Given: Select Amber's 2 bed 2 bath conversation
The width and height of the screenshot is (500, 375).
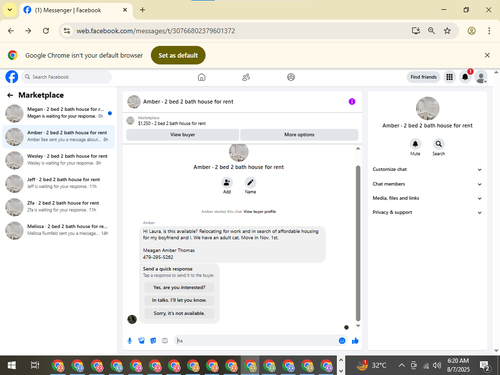Looking at the screenshot, I should (59, 136).
